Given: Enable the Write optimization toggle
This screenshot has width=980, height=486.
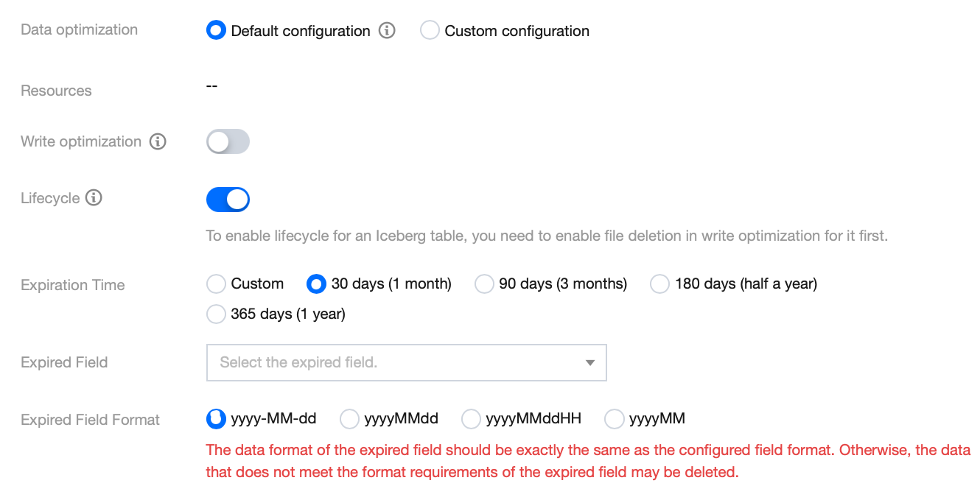Looking at the screenshot, I should tap(228, 142).
